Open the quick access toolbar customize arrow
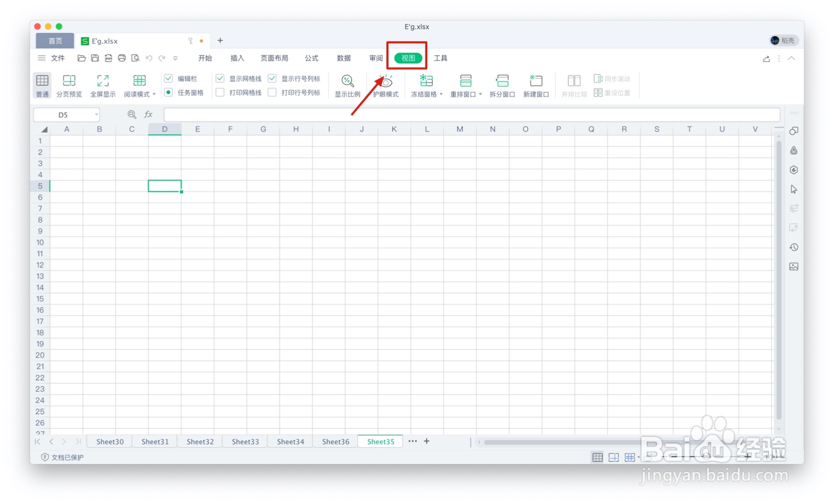834x504 pixels. click(175, 58)
